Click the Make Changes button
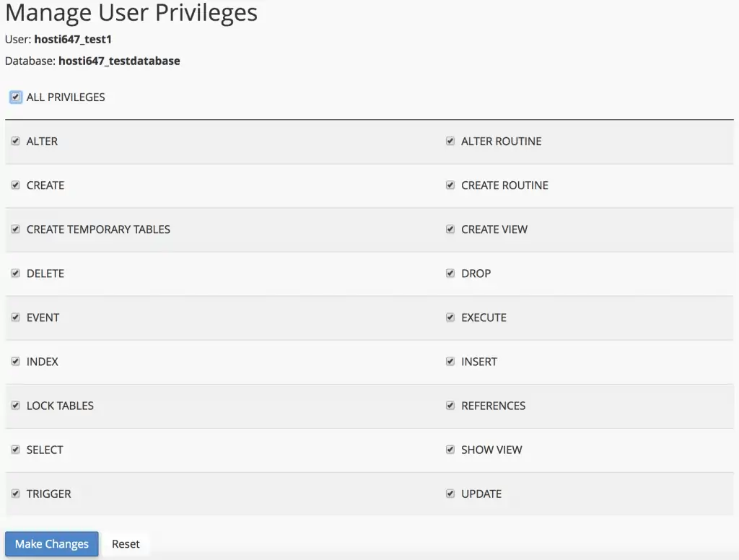739x560 pixels. click(x=52, y=544)
